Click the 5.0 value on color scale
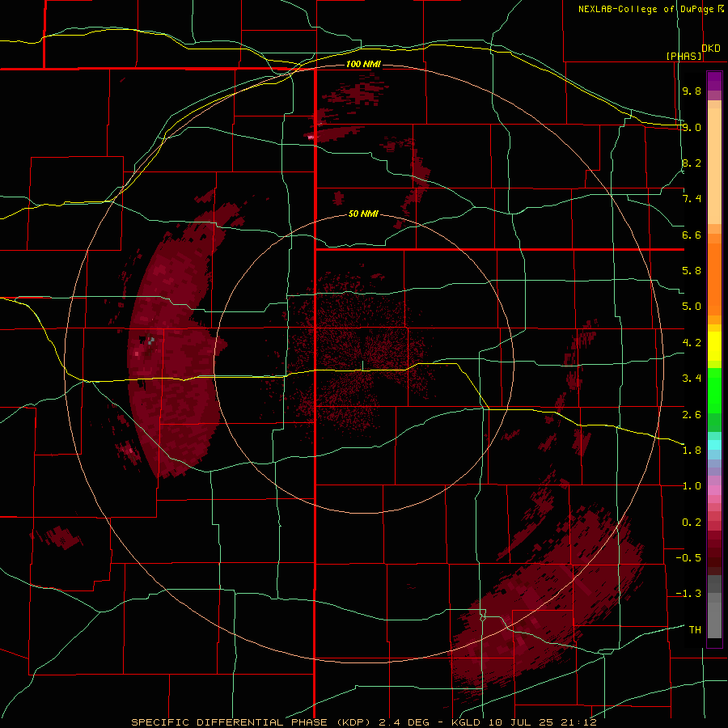 click(x=692, y=307)
